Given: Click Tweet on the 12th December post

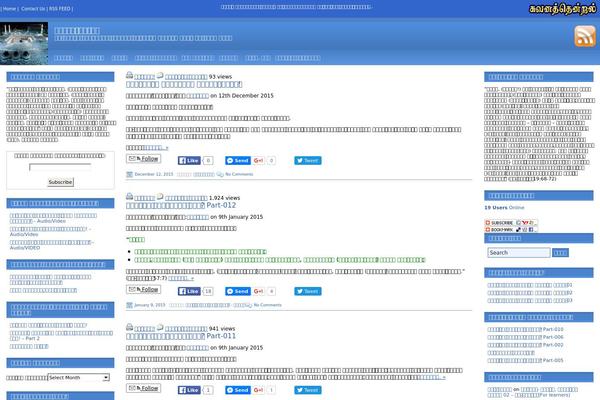Looking at the screenshot, I should pyautogui.click(x=308, y=160).
